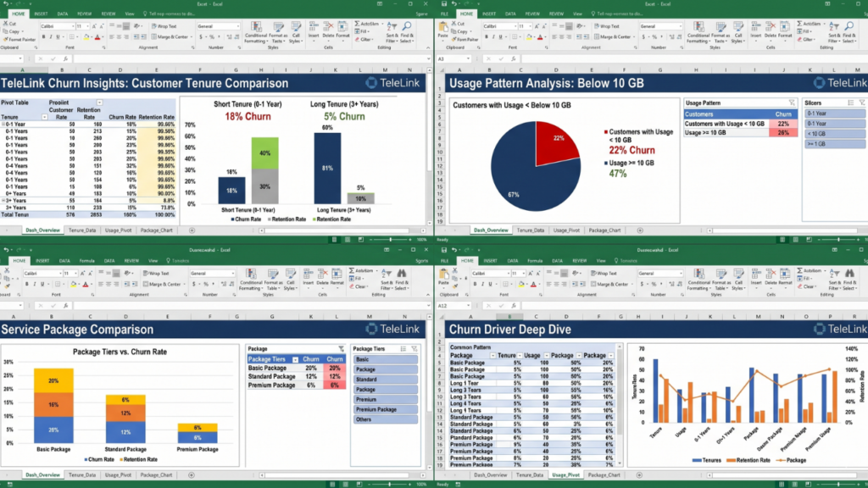Image resolution: width=868 pixels, height=488 pixels.
Task: Open Format as Table in the Churn Insights window
Action: [x=278, y=33]
